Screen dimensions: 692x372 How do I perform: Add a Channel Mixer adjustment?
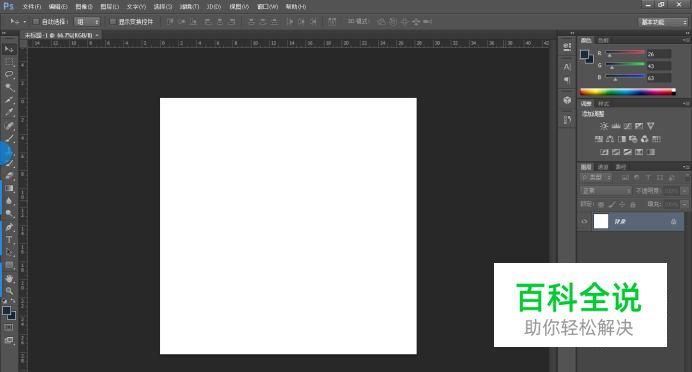coord(644,139)
